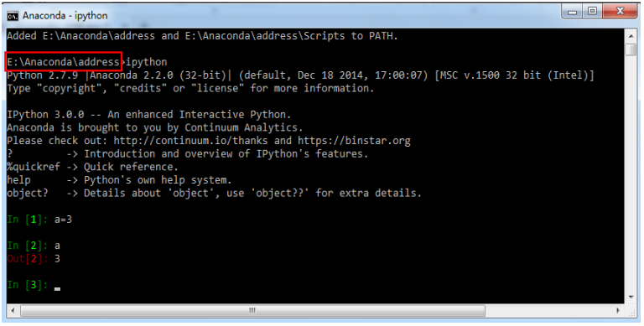Screen dimensions: 644x326
Task: Maximize the Anaconda ipython window
Action: click(592, 12)
